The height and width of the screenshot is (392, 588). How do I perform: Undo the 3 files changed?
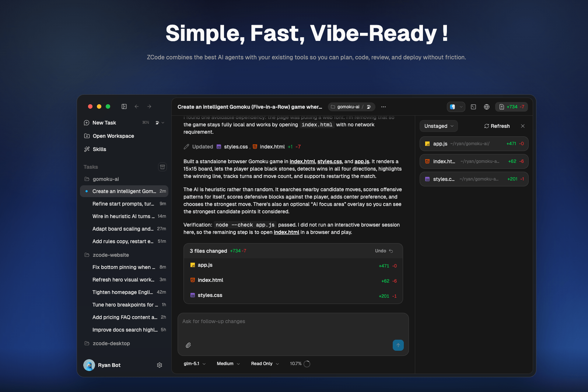coord(384,251)
